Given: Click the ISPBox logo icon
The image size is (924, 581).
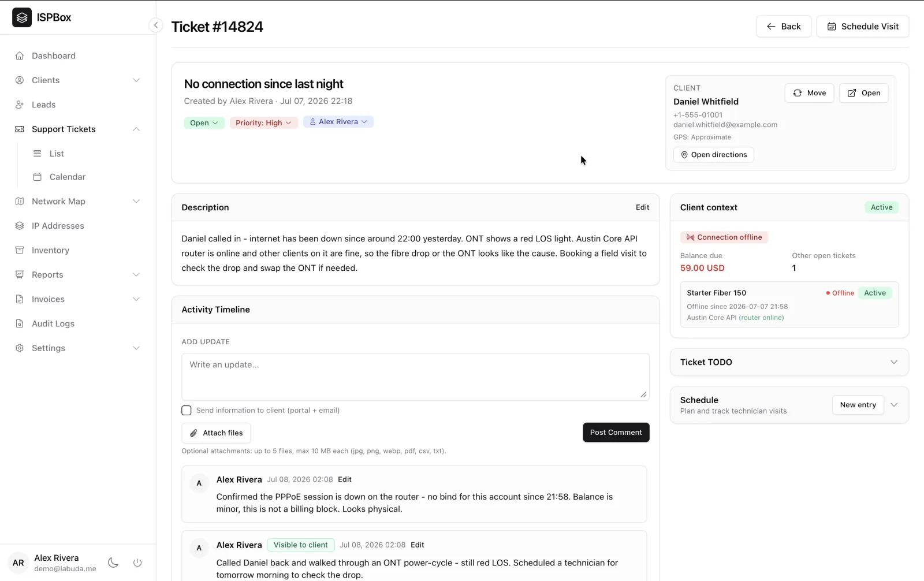Looking at the screenshot, I should coord(22,17).
